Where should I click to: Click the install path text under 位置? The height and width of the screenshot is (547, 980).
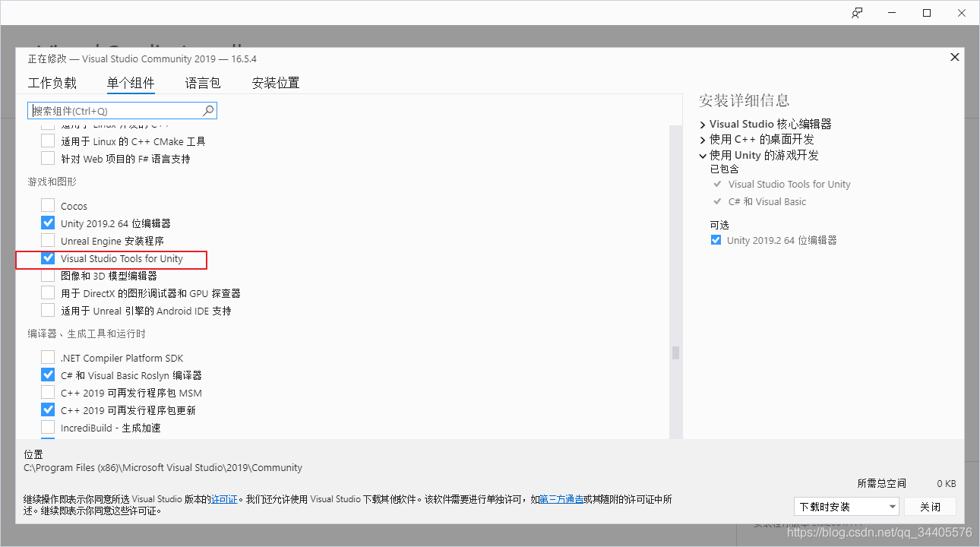(163, 468)
